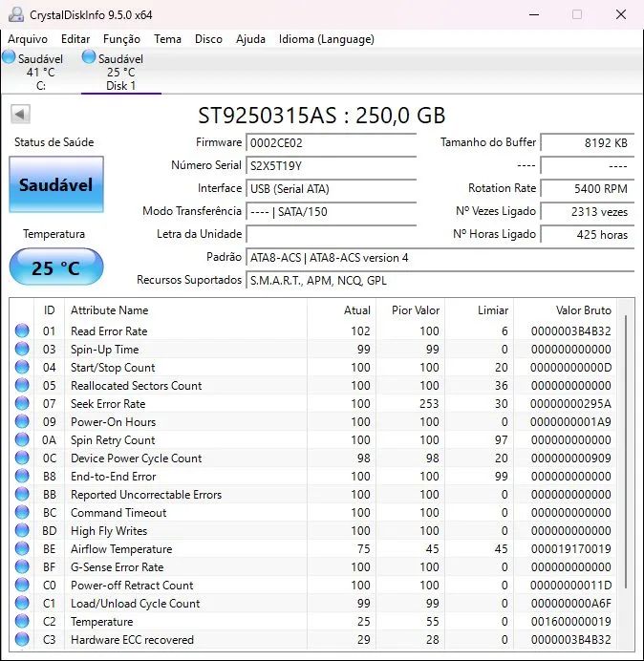Click the Saudável health status button
Image resolution: width=644 pixels, height=661 pixels.
click(56, 184)
